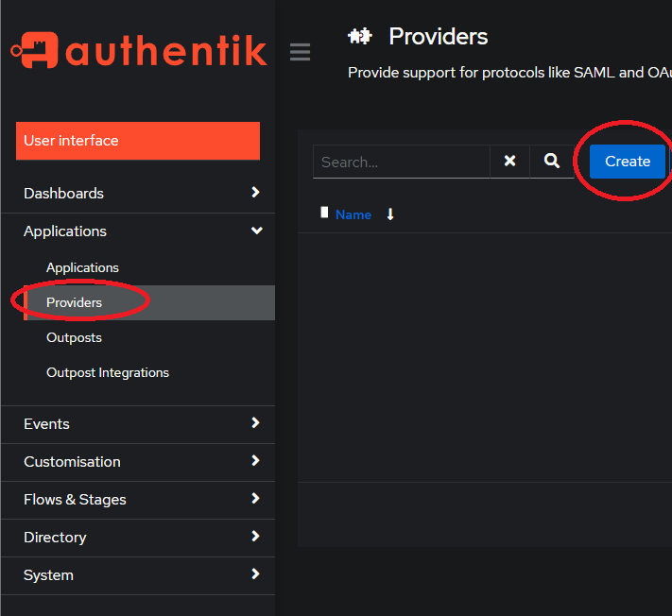Click the blue Create button
Viewport: 672px width, 616px height.
point(628,161)
